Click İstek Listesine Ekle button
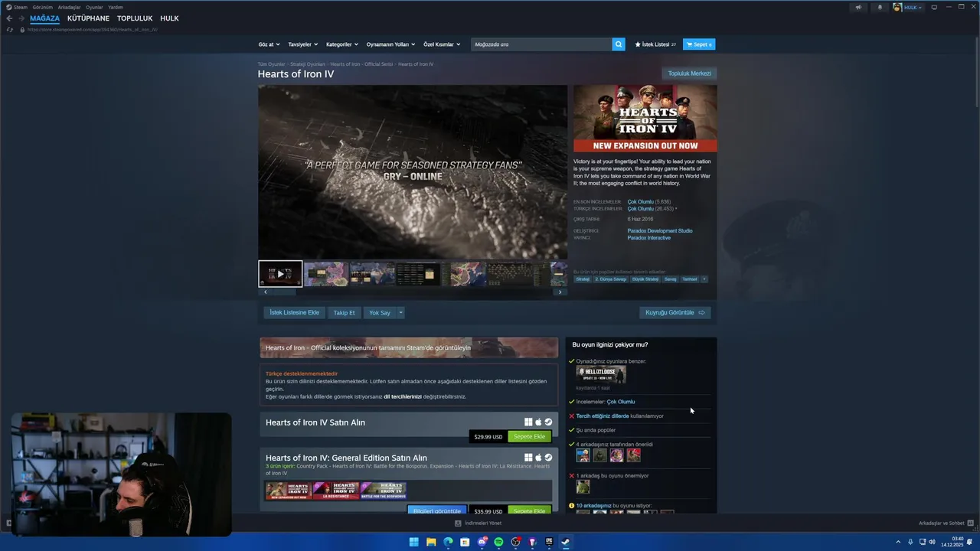This screenshot has height=551, width=980. pyautogui.click(x=294, y=312)
